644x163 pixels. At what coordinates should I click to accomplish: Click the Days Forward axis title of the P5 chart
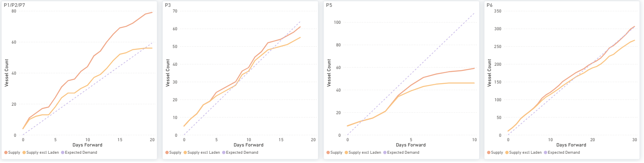[411, 145]
